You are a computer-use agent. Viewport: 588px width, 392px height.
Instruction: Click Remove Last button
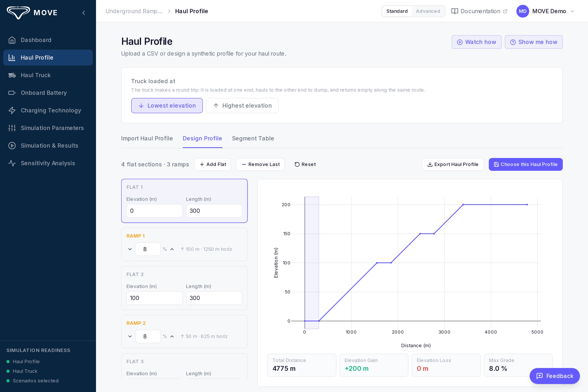tap(260, 164)
